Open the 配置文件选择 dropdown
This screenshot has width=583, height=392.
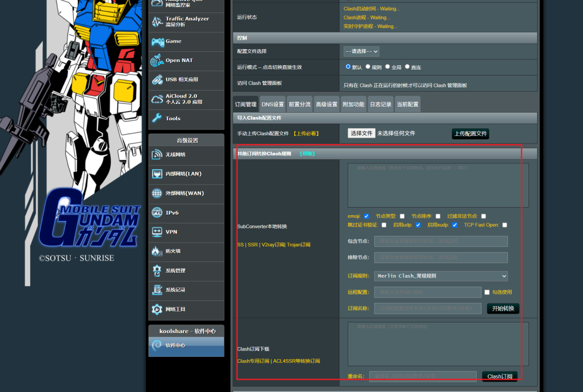(x=361, y=51)
